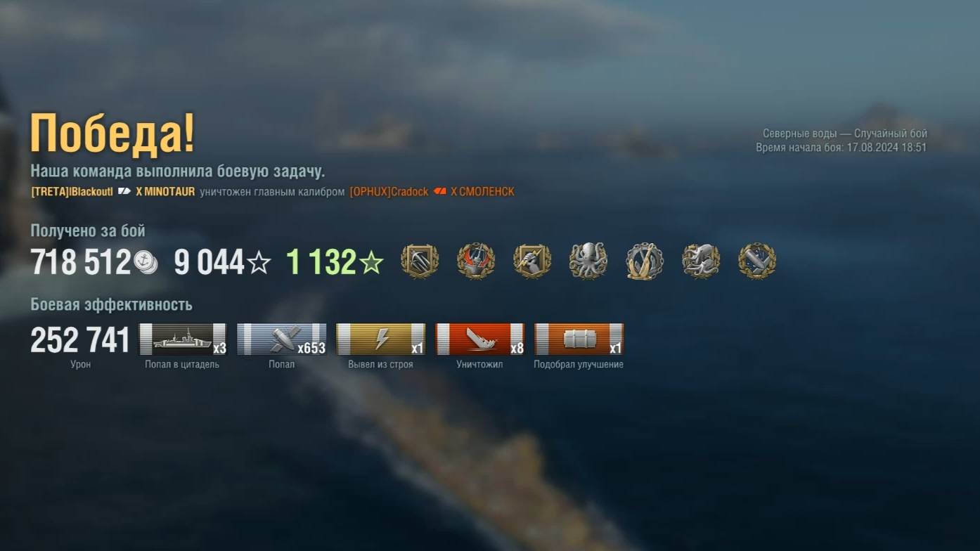980x551 pixels.
Task: Click the lightning bolt incapacitation ribbon
Action: click(x=380, y=339)
